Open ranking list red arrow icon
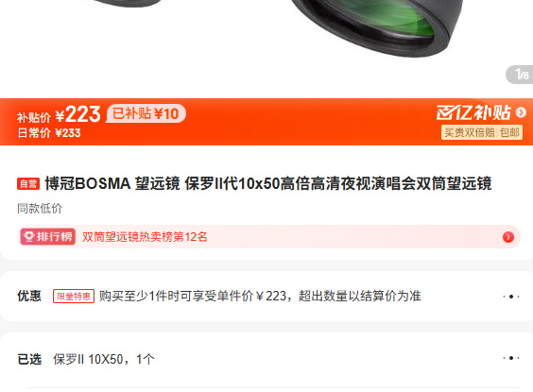This screenshot has width=533, height=392. click(508, 237)
